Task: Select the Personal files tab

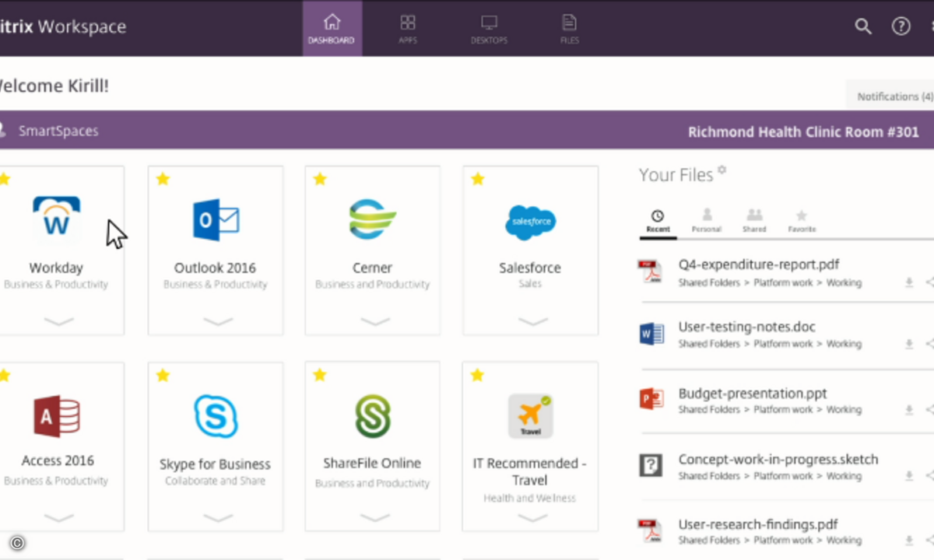Action: point(707,222)
